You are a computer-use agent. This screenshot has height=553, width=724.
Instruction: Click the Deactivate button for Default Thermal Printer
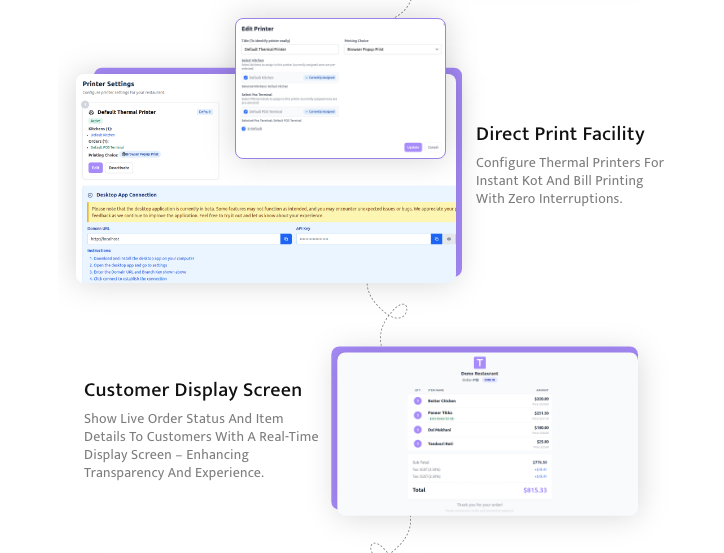click(x=119, y=167)
